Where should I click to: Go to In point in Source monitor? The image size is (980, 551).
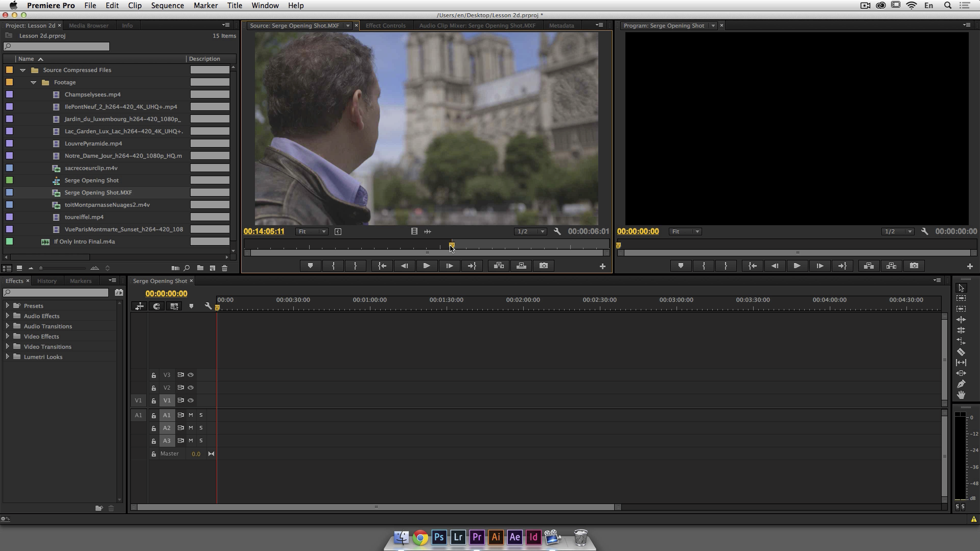(x=382, y=266)
